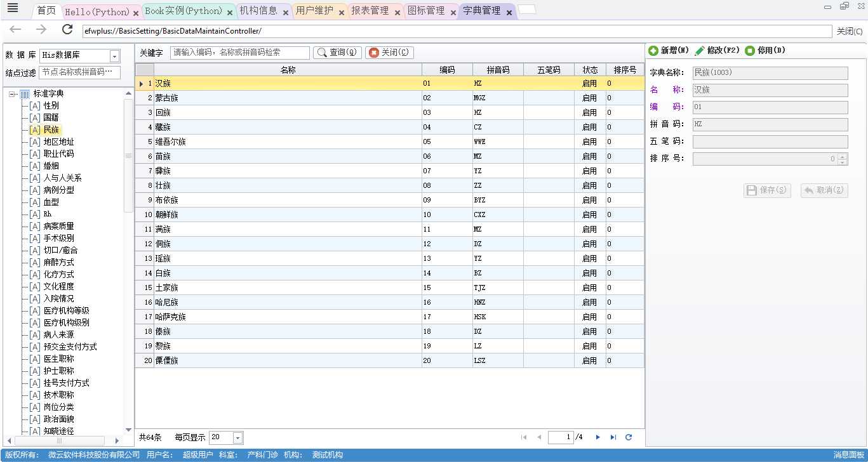
Task: Click the back navigation arrow
Action: pos(15,29)
